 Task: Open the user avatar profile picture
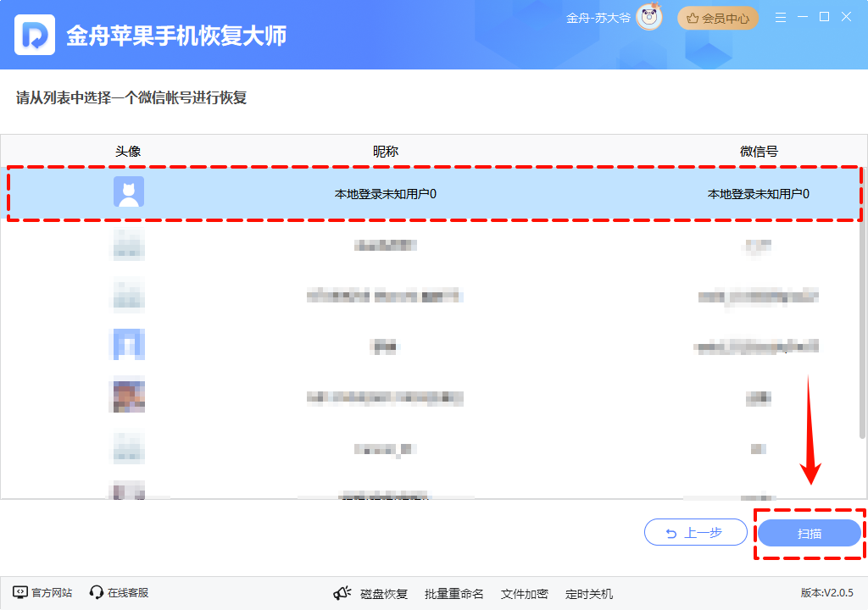[x=650, y=17]
